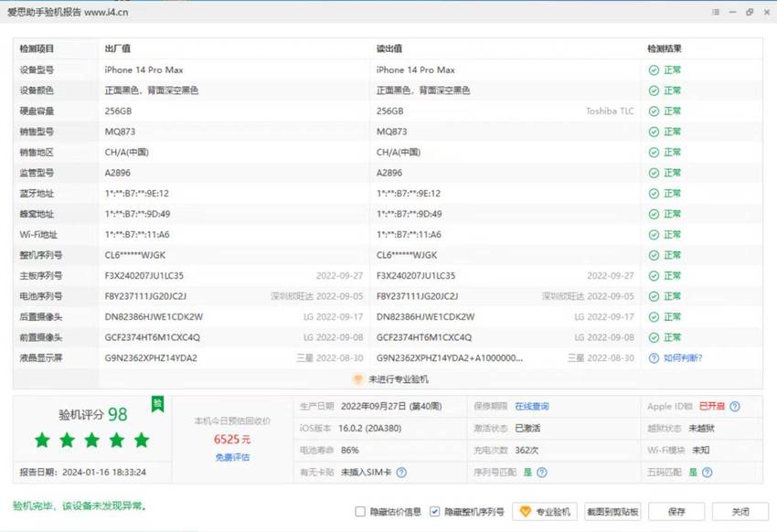Viewport: 777px width, 532px height.
Task: Click the 已激活 activation status value
Action: 527,428
